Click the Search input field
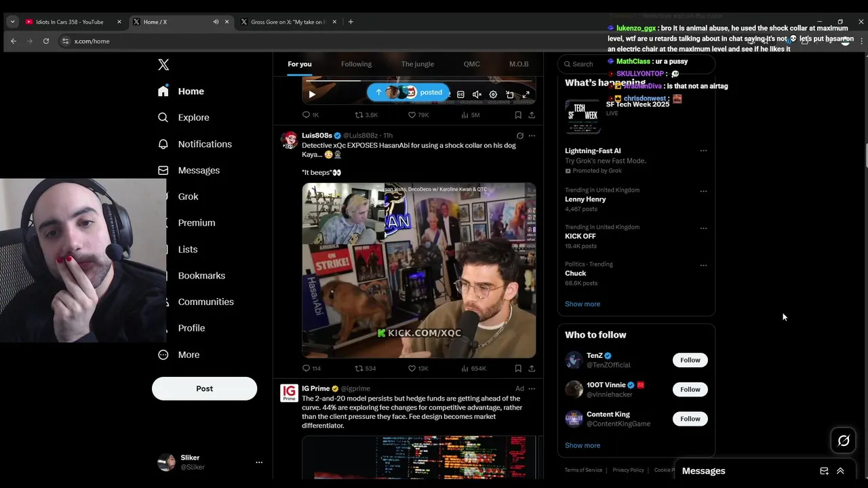The height and width of the screenshot is (488, 868). tap(636, 64)
